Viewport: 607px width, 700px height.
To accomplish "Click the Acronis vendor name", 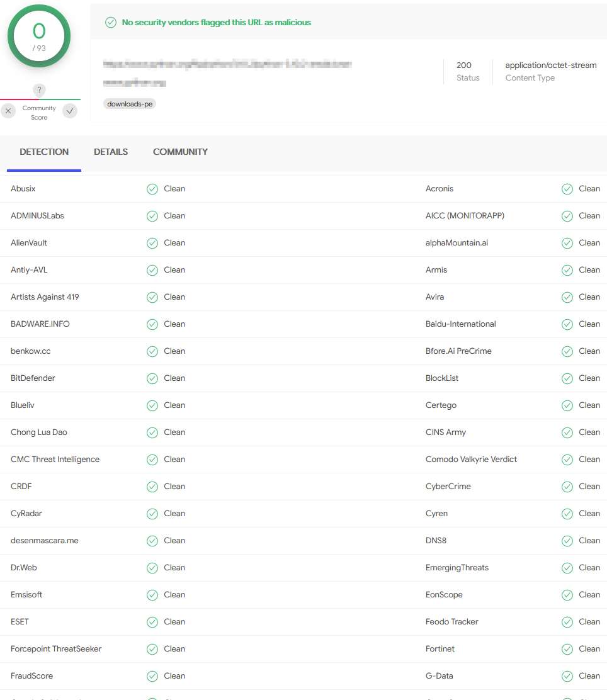I will click(x=440, y=188).
